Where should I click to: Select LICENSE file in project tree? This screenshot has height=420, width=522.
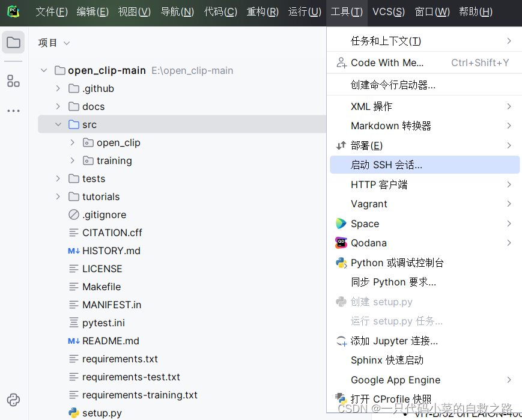[x=102, y=269]
